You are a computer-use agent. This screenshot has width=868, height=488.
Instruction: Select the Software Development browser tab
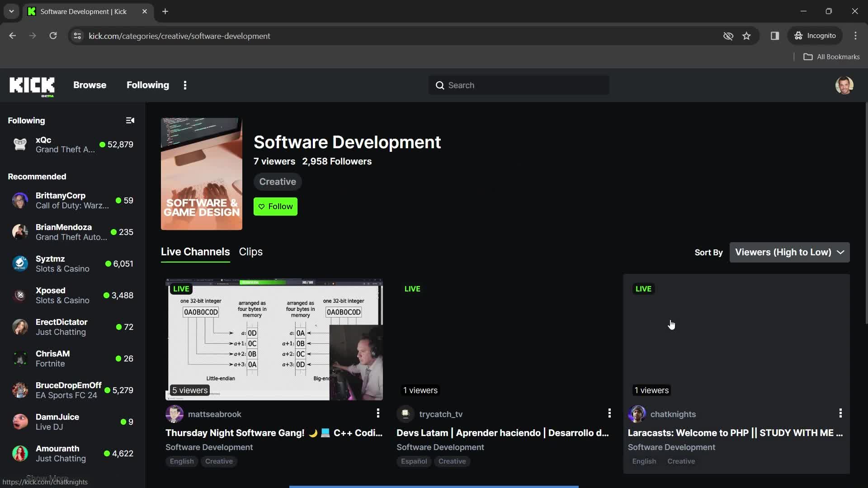point(88,12)
